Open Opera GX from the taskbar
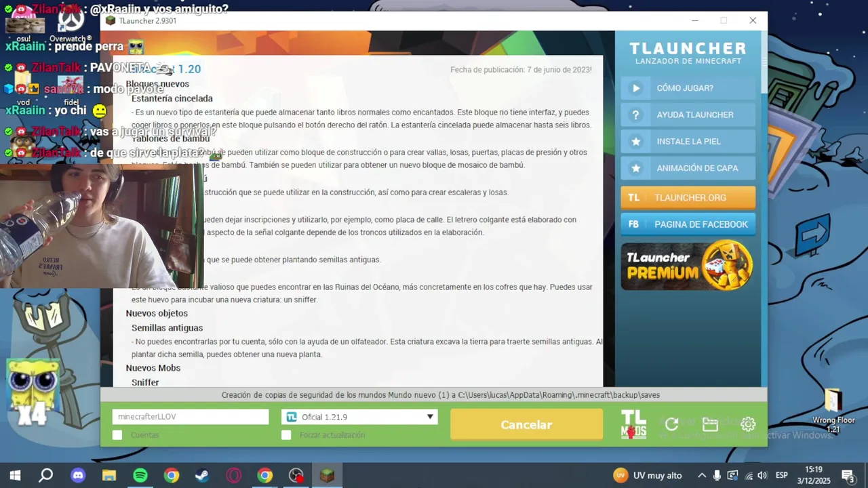 click(233, 475)
